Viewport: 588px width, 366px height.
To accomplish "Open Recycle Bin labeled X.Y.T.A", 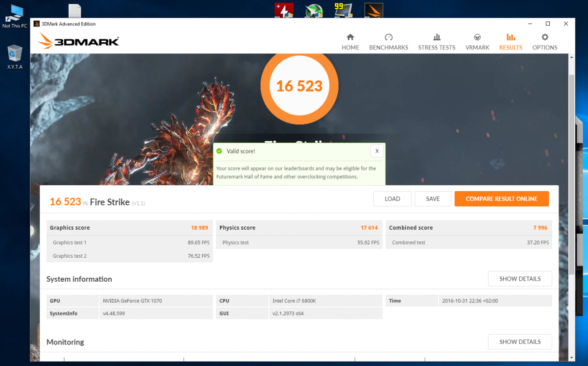I will tap(15, 57).
